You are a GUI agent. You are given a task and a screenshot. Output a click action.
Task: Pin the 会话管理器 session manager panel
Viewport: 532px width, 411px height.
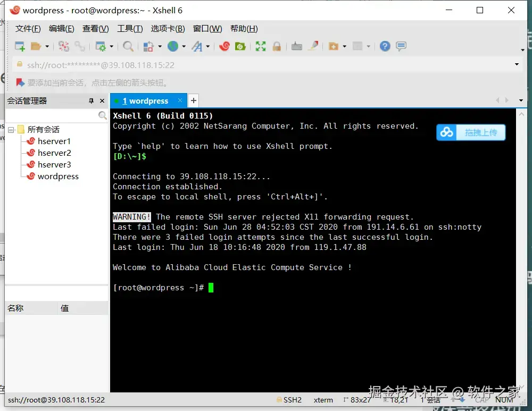[91, 100]
